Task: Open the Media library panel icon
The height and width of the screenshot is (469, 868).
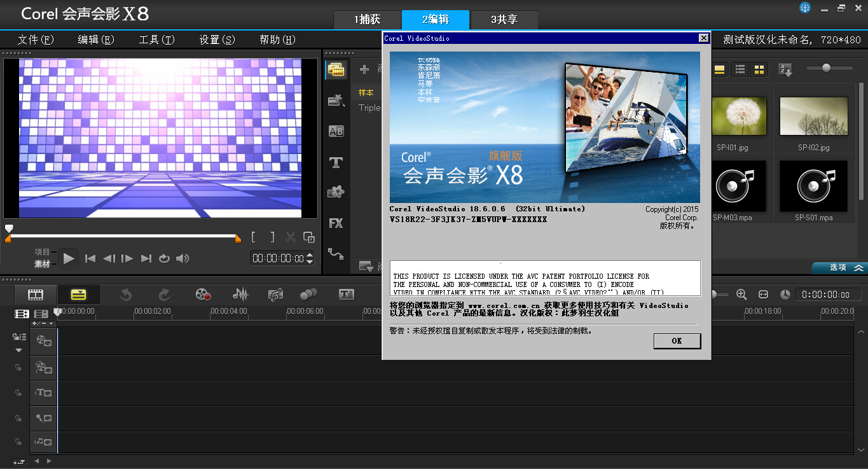Action: [x=336, y=69]
